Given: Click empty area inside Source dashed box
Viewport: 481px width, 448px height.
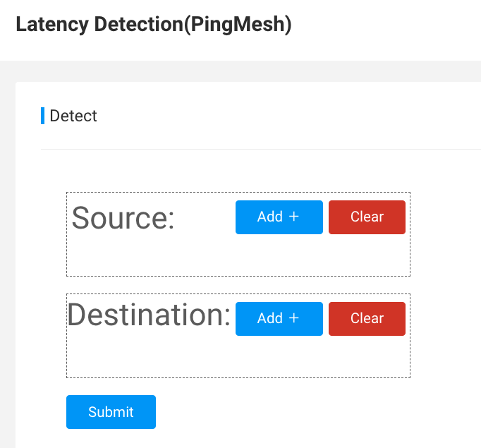Looking at the screenshot, I should click(x=238, y=255).
